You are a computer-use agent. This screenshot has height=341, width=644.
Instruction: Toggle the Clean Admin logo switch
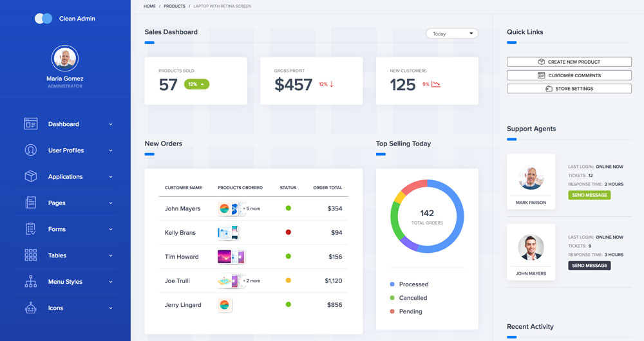[x=44, y=19]
